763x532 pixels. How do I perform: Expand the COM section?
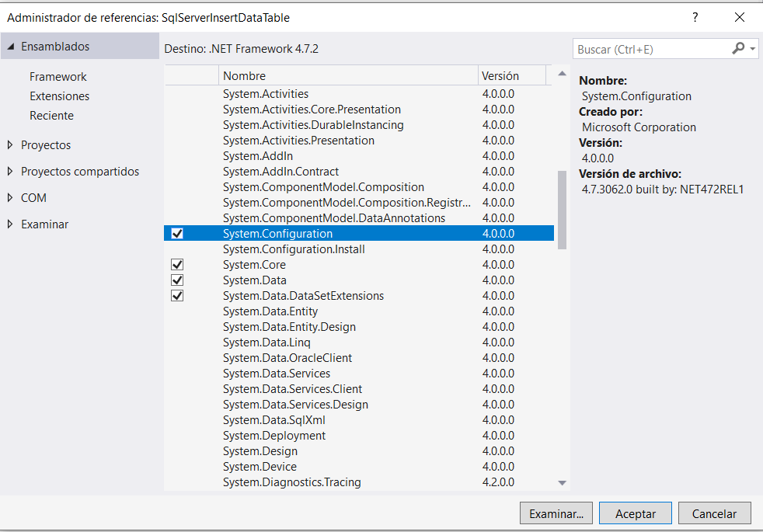click(10, 198)
